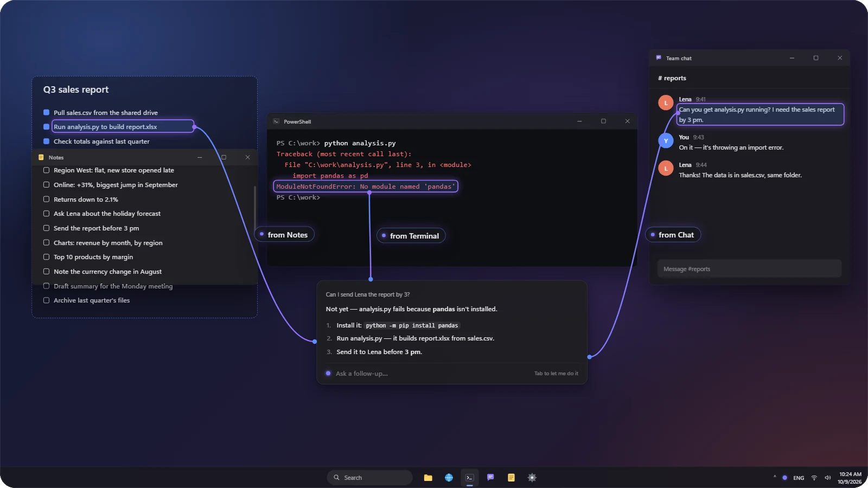
Task: Expand the hidden tray icons chevron
Action: (775, 477)
